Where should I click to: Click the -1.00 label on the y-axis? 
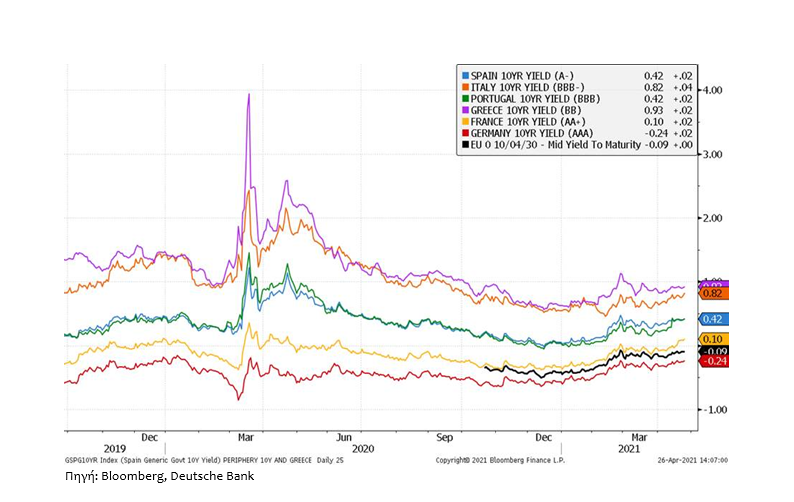pyautogui.click(x=711, y=410)
